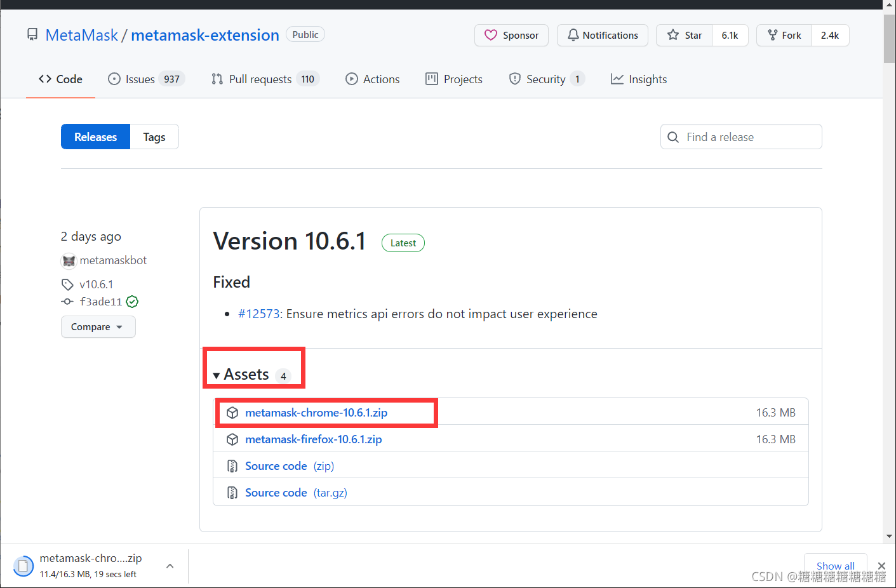Collapse the Assets section triangle
Screen dimensions: 896x588
point(217,375)
